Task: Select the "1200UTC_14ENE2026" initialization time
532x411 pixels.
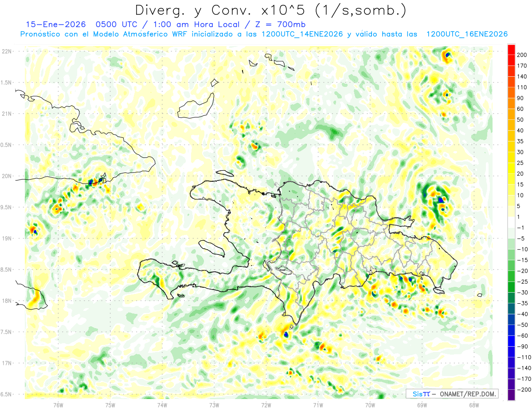Action: click(x=302, y=34)
